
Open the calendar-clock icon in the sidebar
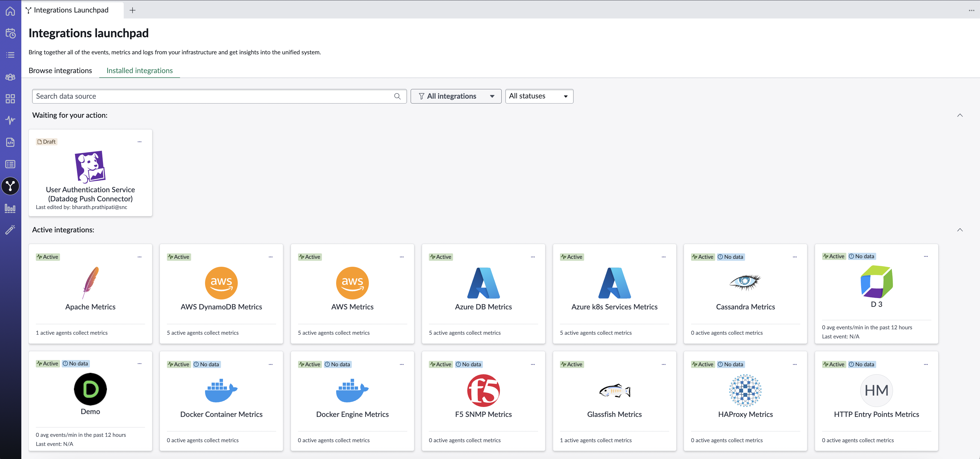pyautogui.click(x=10, y=33)
